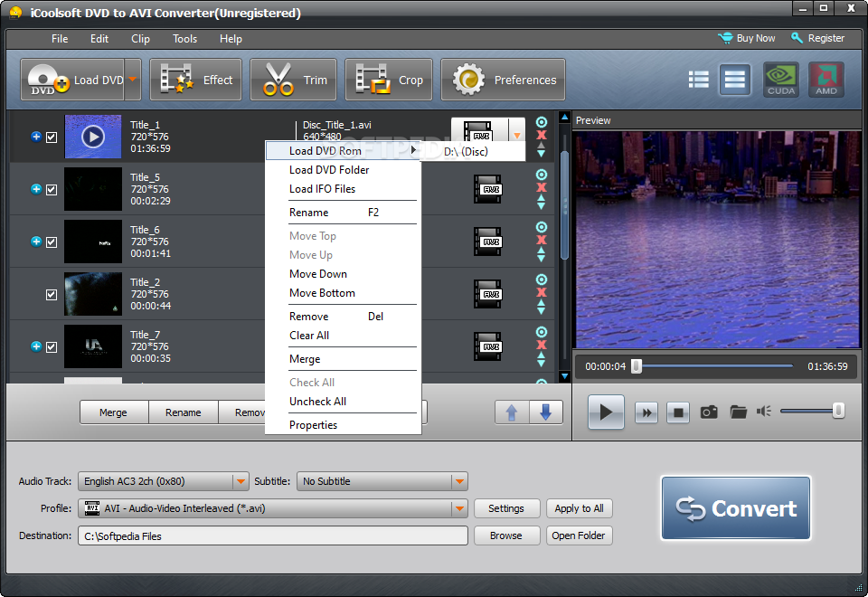The image size is (868, 597).
Task: Switch to compact list view icon
Action: click(x=699, y=80)
